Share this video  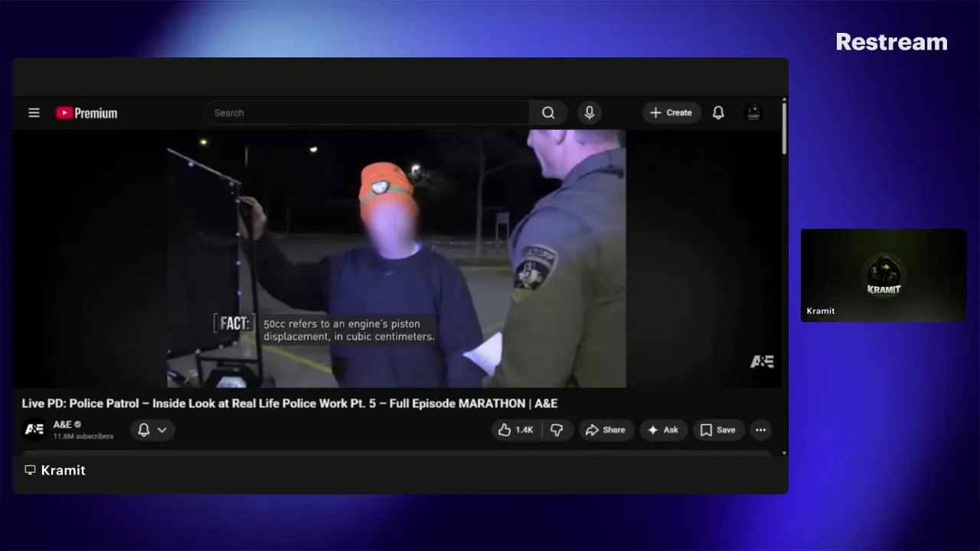coord(606,430)
